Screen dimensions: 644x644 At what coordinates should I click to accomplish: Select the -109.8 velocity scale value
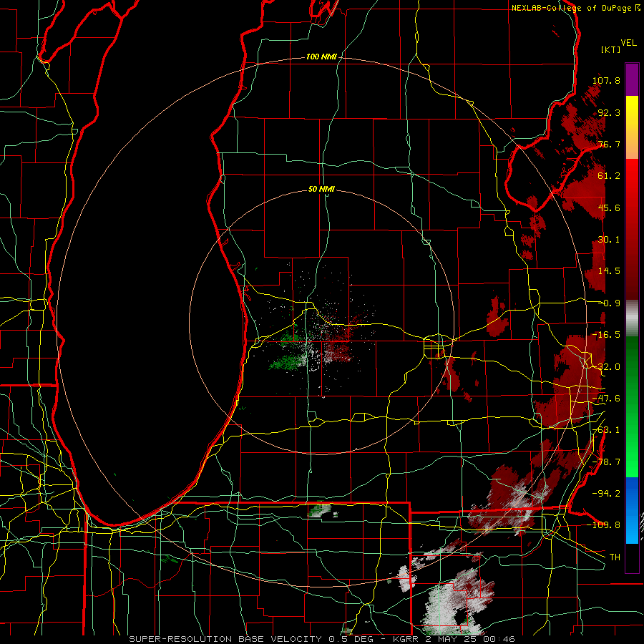(x=604, y=525)
